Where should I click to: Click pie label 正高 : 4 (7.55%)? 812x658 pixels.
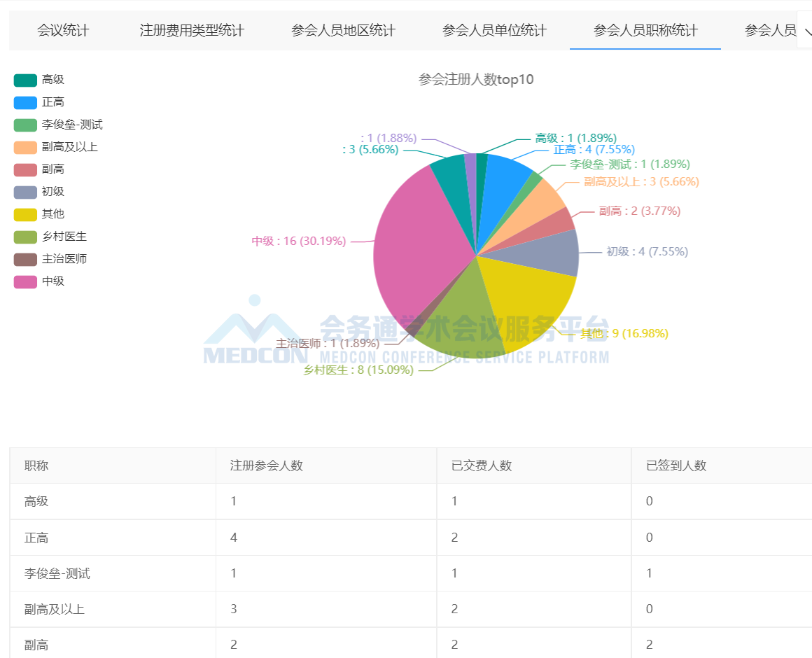pyautogui.click(x=594, y=150)
